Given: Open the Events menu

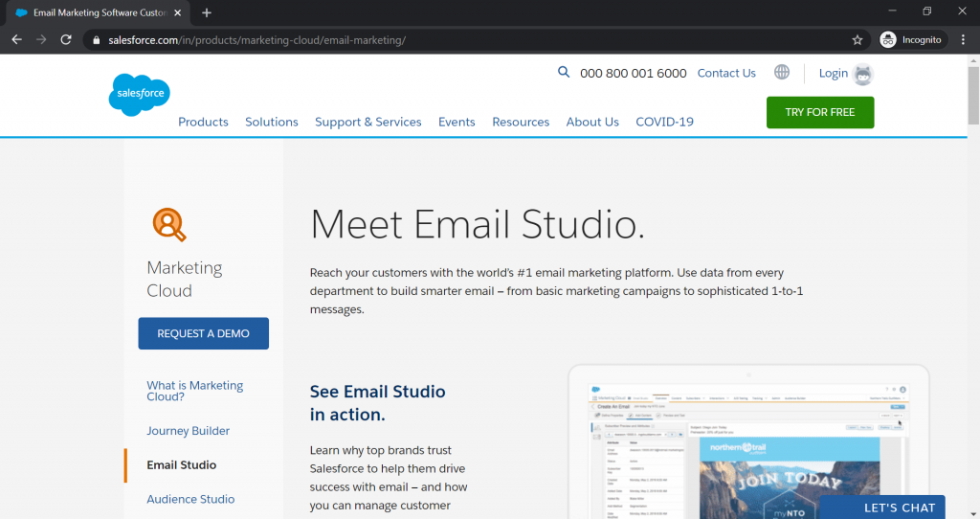Looking at the screenshot, I should point(457,122).
